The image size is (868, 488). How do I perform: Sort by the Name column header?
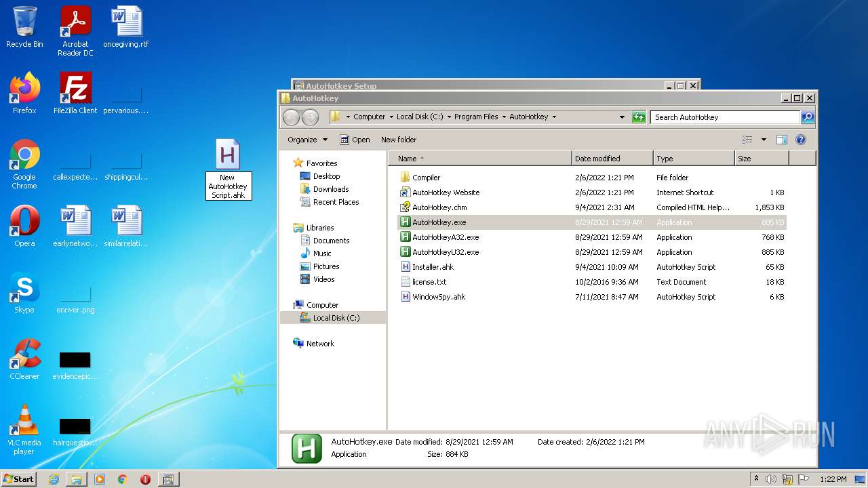(x=480, y=159)
